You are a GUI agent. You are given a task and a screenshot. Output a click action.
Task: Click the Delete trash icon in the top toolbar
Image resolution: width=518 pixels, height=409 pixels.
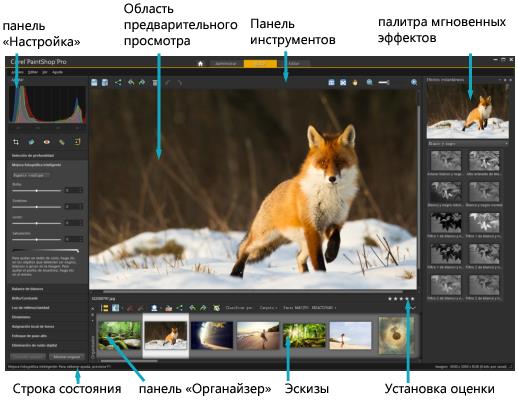(x=155, y=82)
